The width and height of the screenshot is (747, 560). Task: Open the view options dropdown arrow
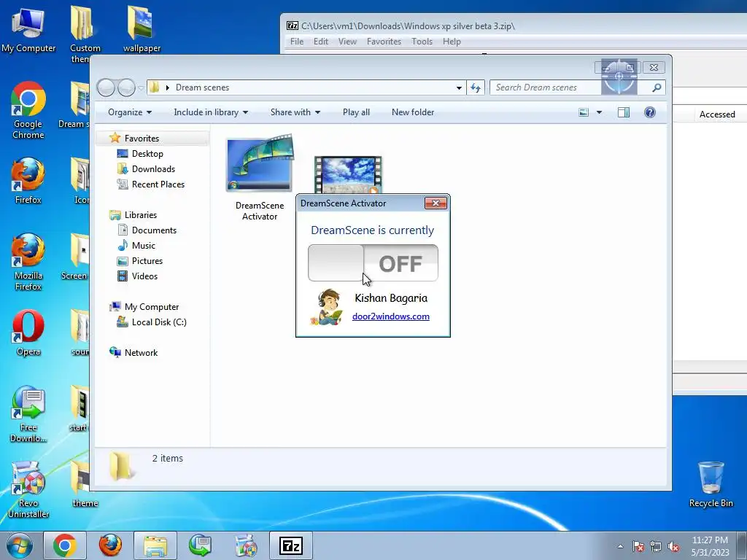[600, 112]
